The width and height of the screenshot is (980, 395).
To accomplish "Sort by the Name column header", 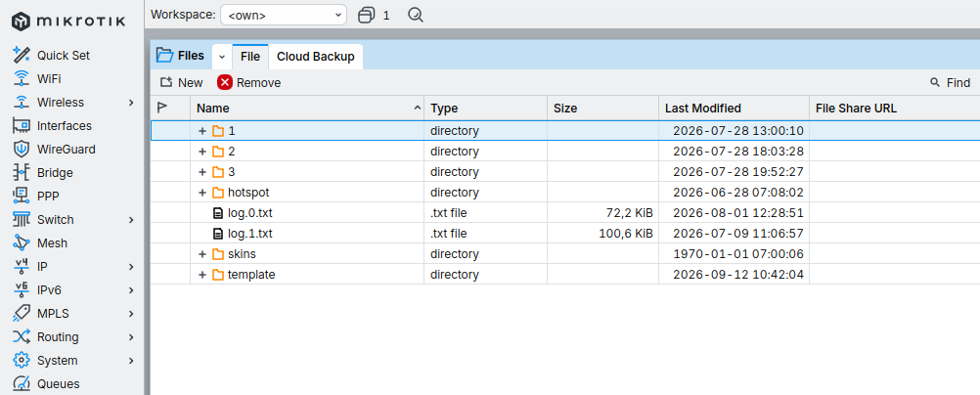I will (x=307, y=109).
